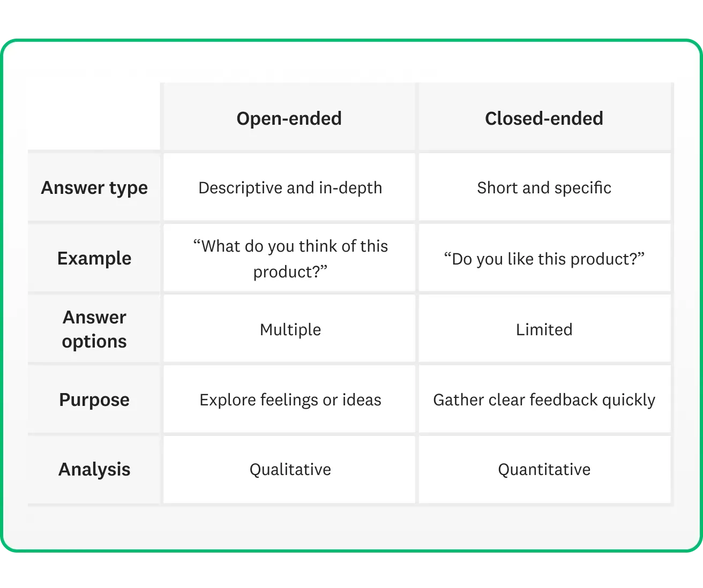The height and width of the screenshot is (588, 703).
Task: Click the "What do you think of this product?" cell
Action: 290,259
